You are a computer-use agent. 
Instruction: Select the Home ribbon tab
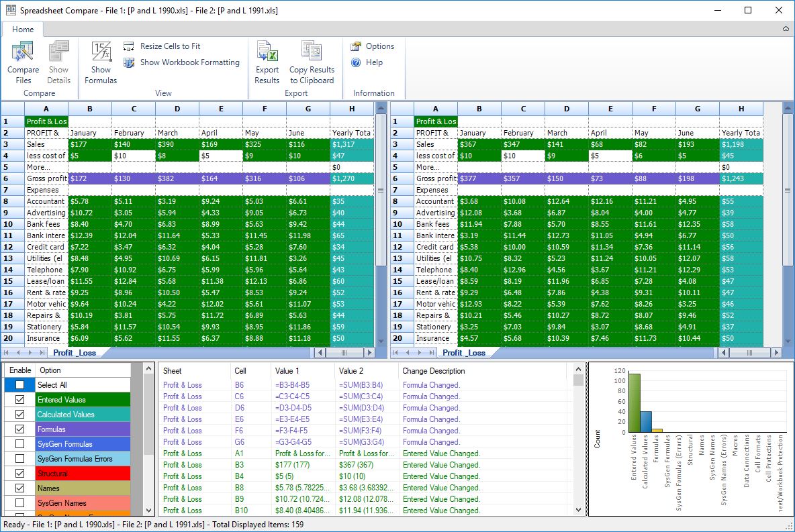coord(23,30)
